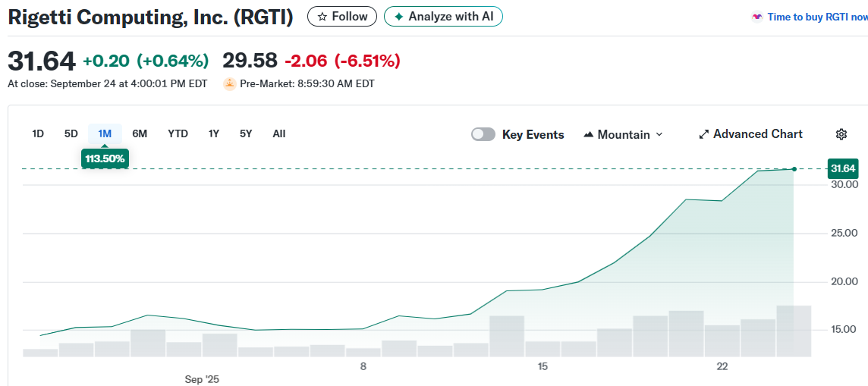Image resolution: width=868 pixels, height=386 pixels.
Task: Open the Time to buy RGTI link
Action: click(817, 17)
